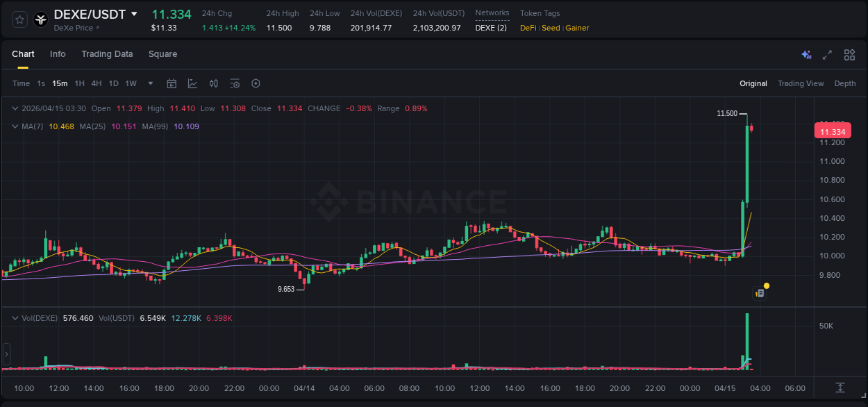868x407 pixels.
Task: Click the hexagon settings icon on toolbar
Action: click(256, 83)
